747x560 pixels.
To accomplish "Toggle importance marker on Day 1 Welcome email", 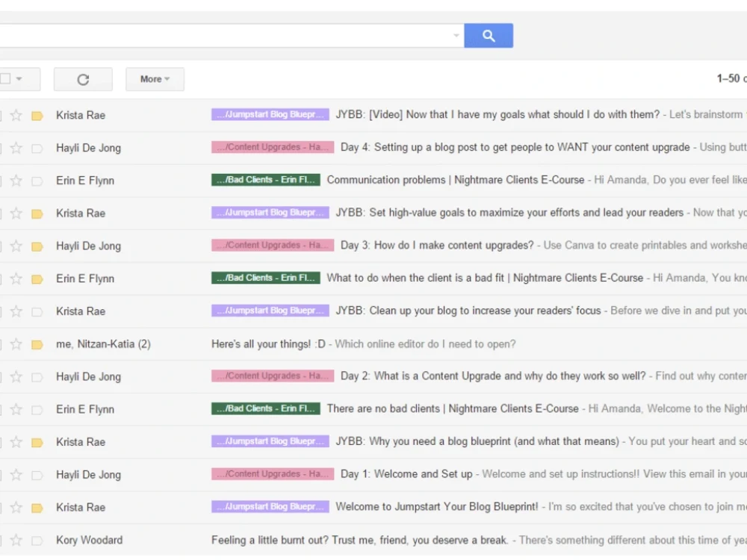I will [37, 475].
